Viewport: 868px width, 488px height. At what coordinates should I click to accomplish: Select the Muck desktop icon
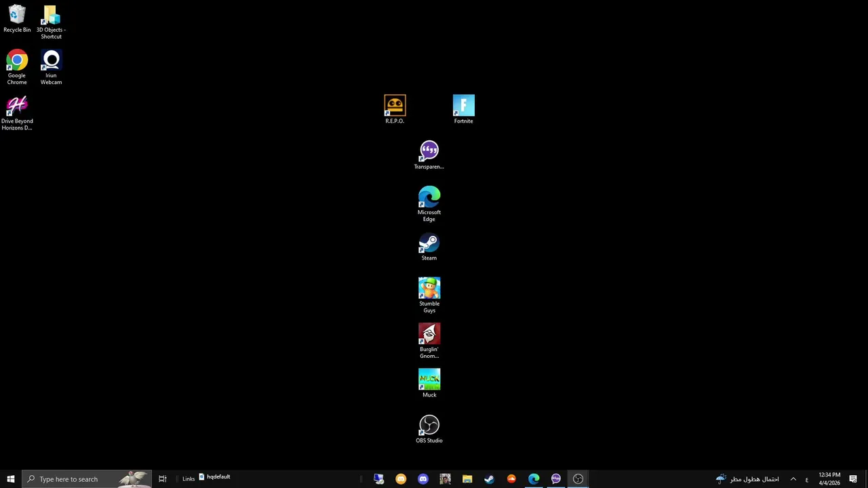[x=429, y=384]
